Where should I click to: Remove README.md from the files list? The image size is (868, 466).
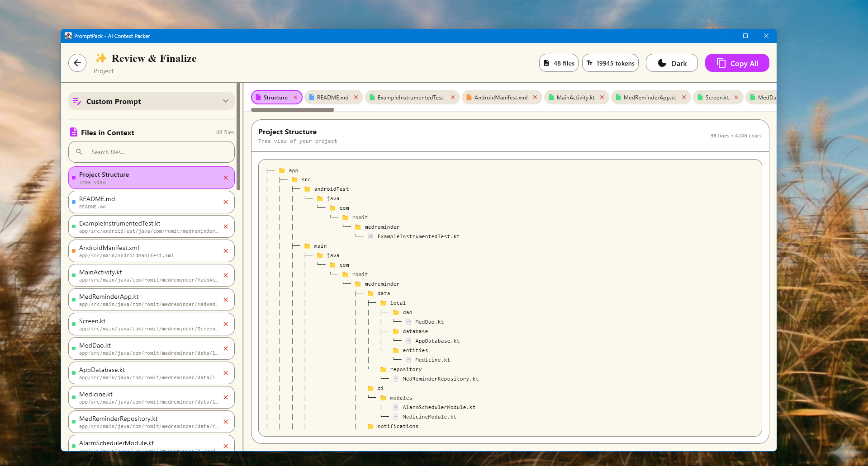tap(226, 202)
